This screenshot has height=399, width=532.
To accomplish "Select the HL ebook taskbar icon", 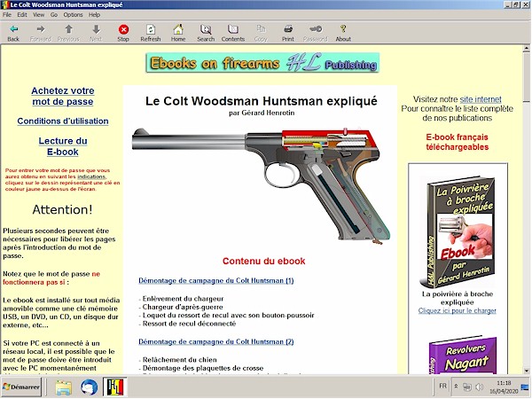I will click(115, 387).
